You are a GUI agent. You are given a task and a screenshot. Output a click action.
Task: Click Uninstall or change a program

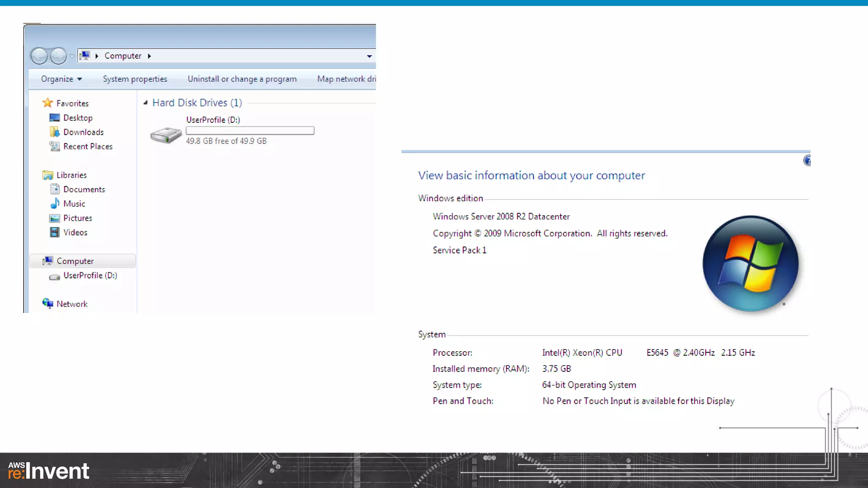click(242, 79)
